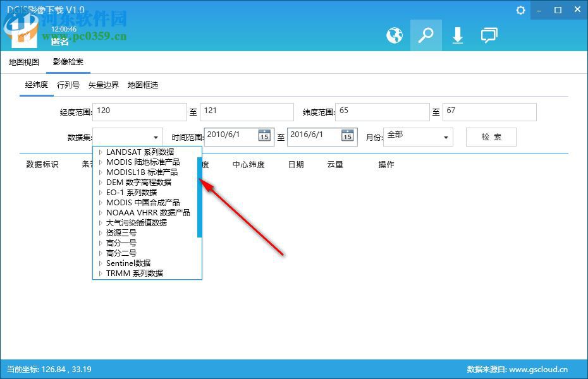Open the download manager icon
Image resolution: width=588 pixels, height=379 pixels.
(458, 36)
